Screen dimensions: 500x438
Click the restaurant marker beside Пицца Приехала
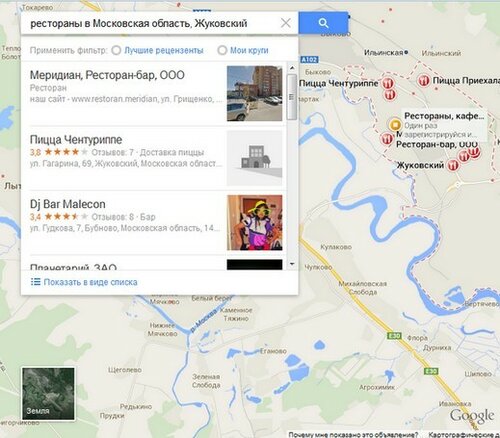click(x=424, y=80)
